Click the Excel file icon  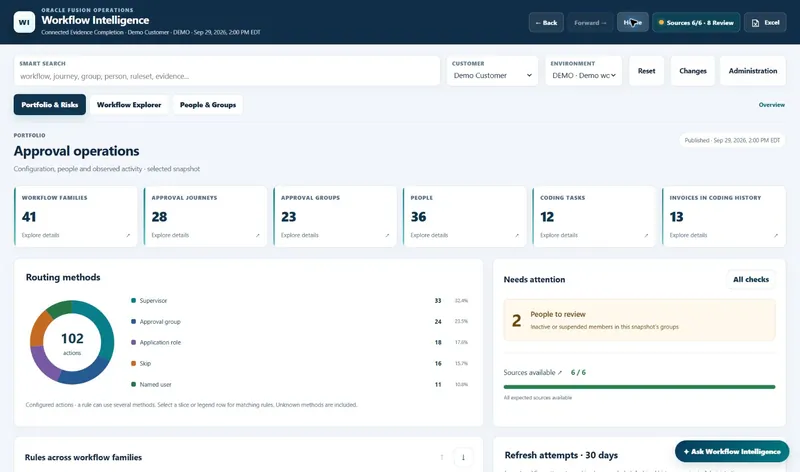tap(756, 23)
